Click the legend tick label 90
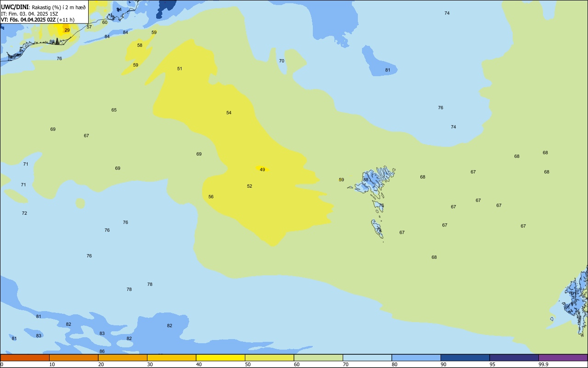 (443, 364)
